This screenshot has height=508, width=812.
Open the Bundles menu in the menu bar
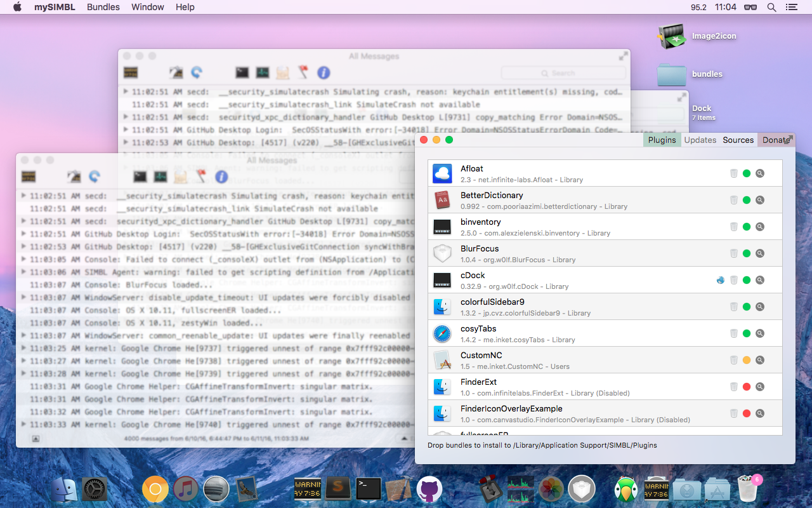[x=103, y=7]
